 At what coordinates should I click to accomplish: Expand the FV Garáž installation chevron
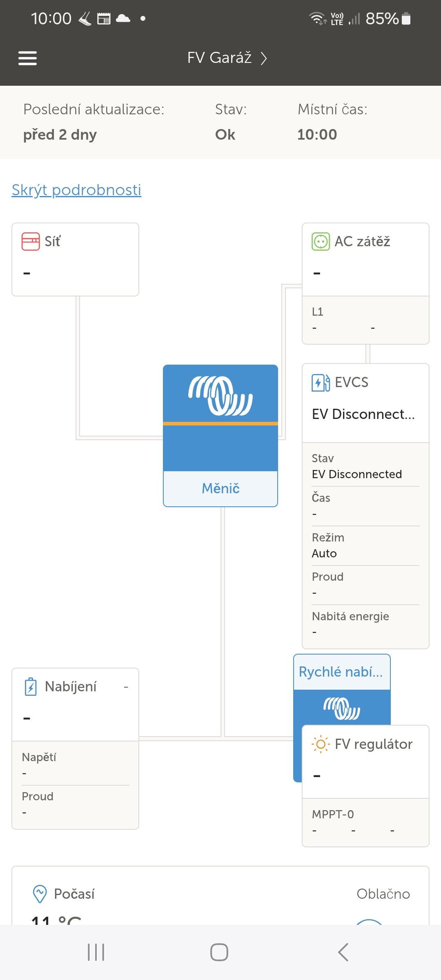tap(264, 58)
